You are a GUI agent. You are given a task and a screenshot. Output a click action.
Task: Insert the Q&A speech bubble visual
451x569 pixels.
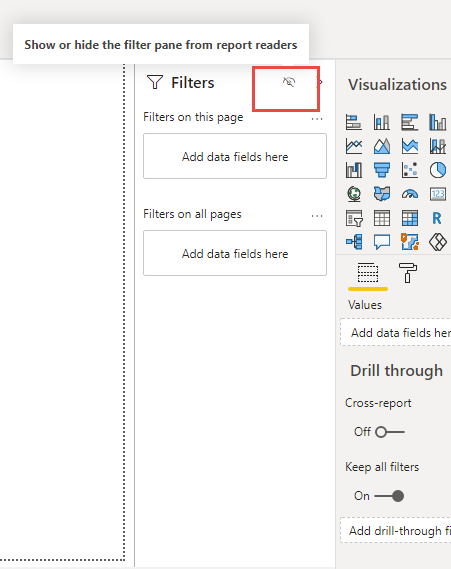tap(382, 242)
